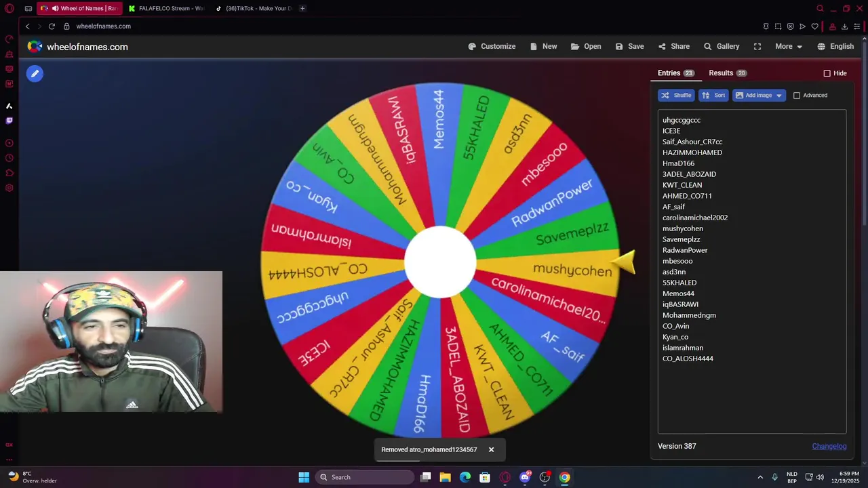The image size is (868, 488).
Task: Add bookmark with the heart icon
Action: (814, 26)
